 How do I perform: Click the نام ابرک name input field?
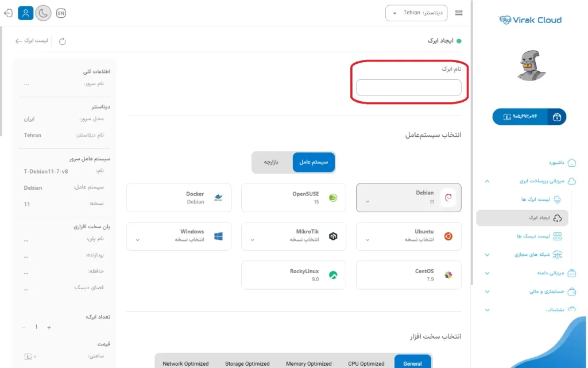(408, 87)
